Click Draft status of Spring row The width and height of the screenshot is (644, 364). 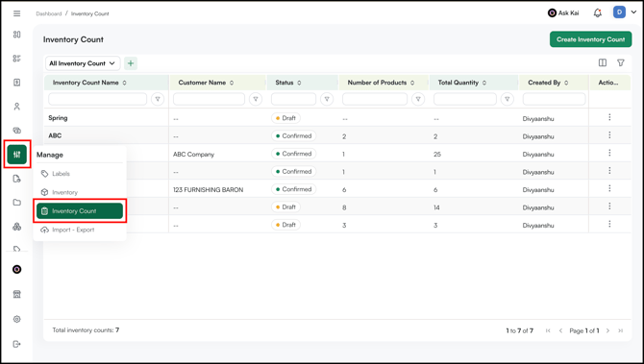pyautogui.click(x=285, y=118)
